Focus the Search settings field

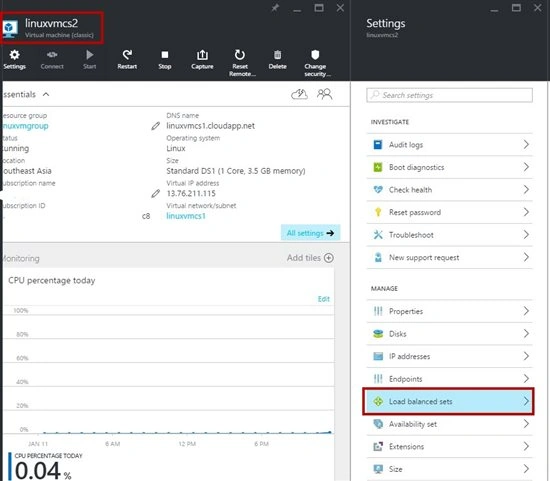point(449,95)
